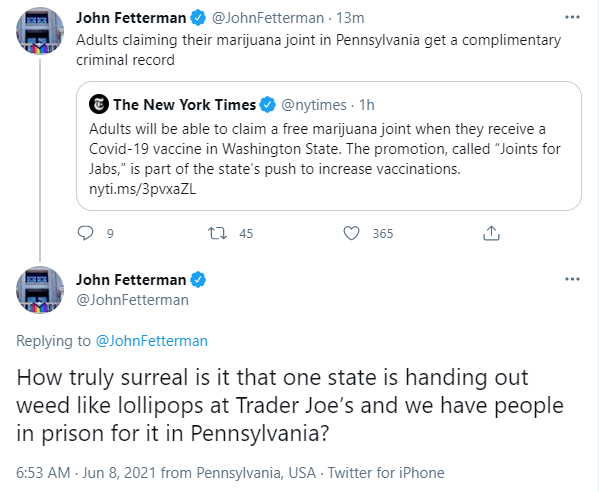Click the @JohnFetterman link after Replying to

(152, 341)
